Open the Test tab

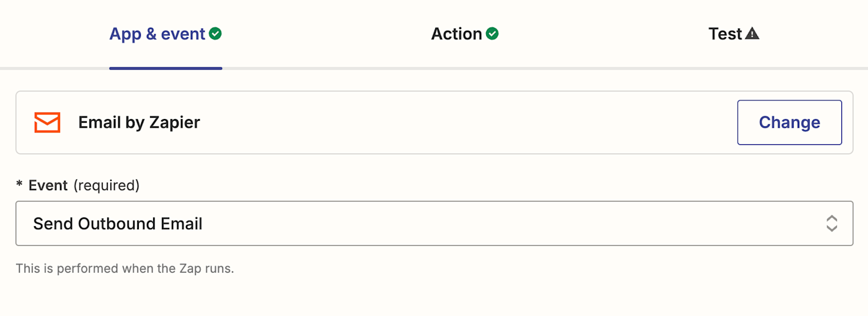pos(725,34)
